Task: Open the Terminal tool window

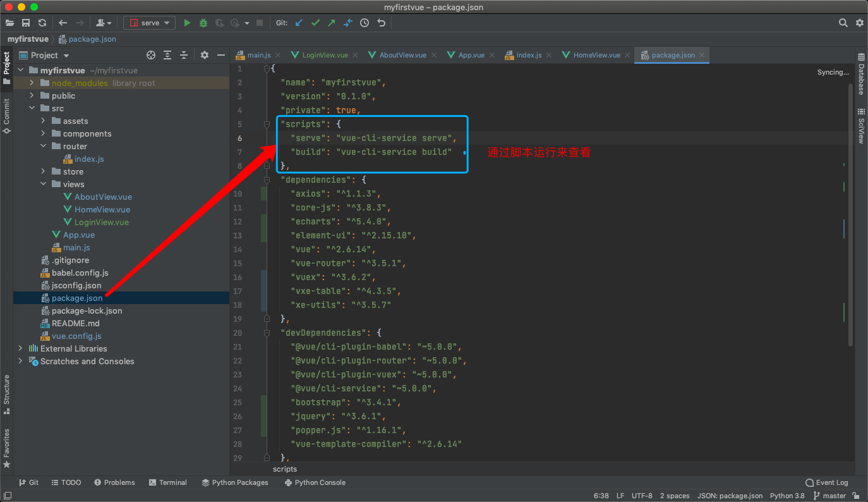Action: 167,482
